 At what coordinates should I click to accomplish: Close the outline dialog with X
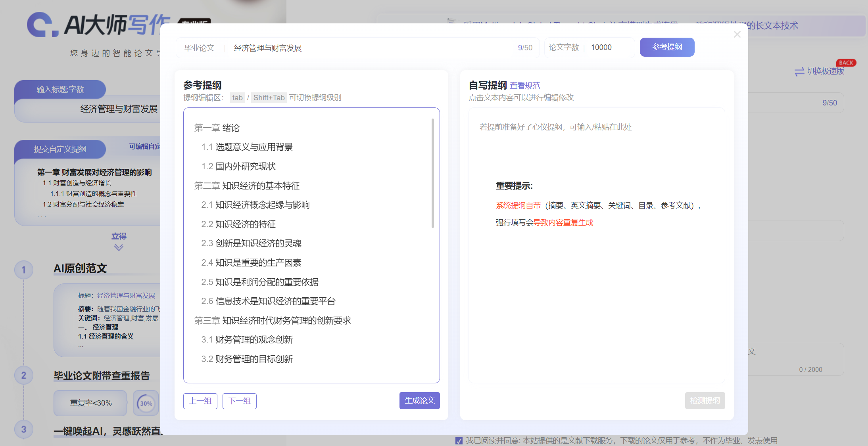[737, 34]
